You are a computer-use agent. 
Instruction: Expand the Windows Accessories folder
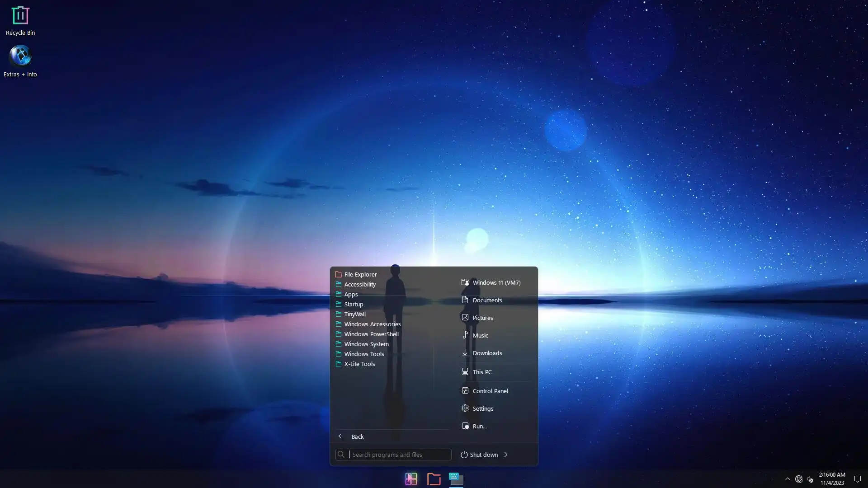[x=372, y=324]
